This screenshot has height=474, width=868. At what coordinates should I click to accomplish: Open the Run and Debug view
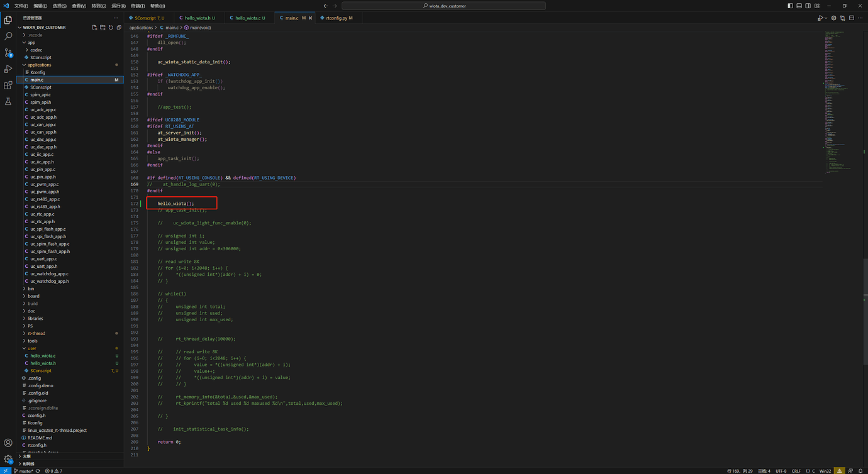tap(8, 69)
